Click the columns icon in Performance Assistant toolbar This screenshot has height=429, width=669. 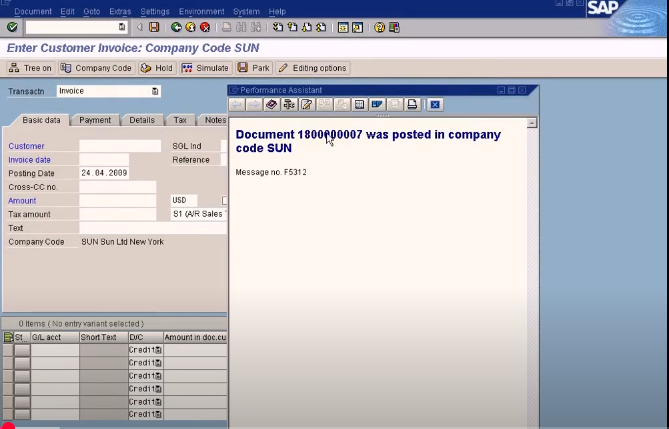[x=359, y=105]
